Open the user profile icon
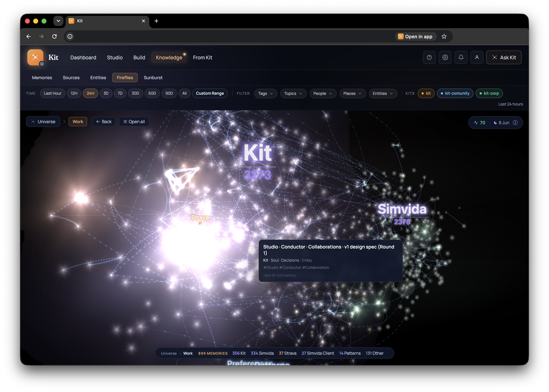The image size is (549, 392). coord(477,58)
